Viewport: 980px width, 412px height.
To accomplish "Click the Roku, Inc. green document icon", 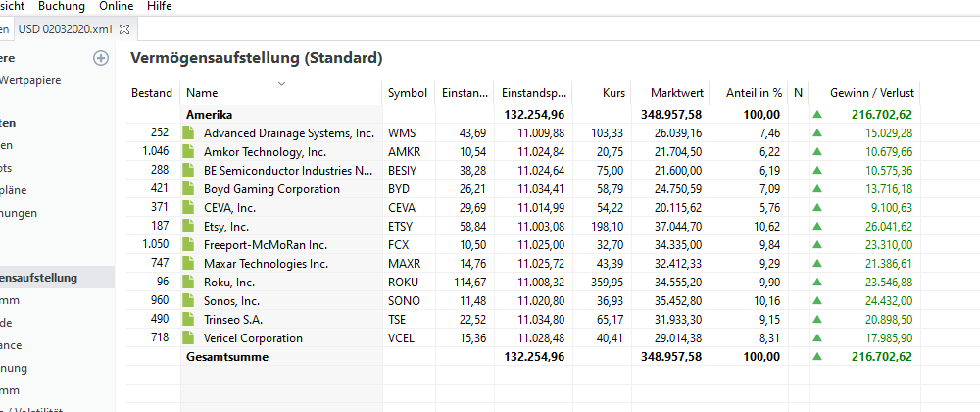I will [191, 283].
